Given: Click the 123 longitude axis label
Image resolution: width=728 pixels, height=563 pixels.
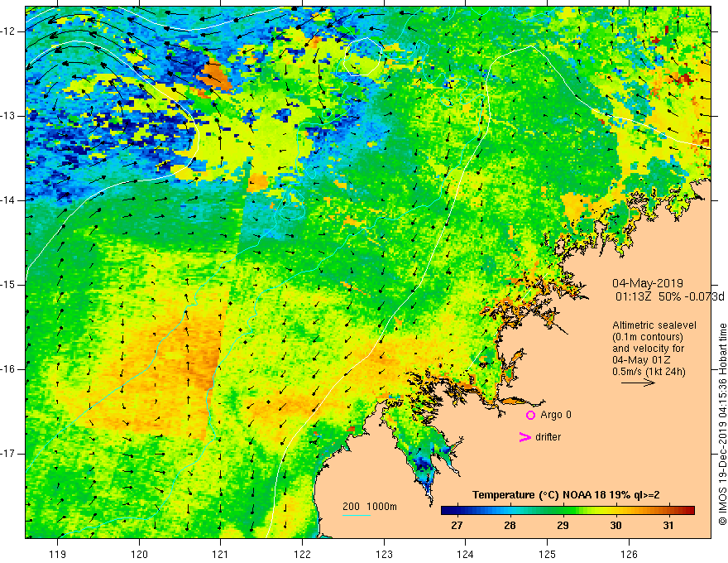Looking at the screenshot, I should point(384,554).
